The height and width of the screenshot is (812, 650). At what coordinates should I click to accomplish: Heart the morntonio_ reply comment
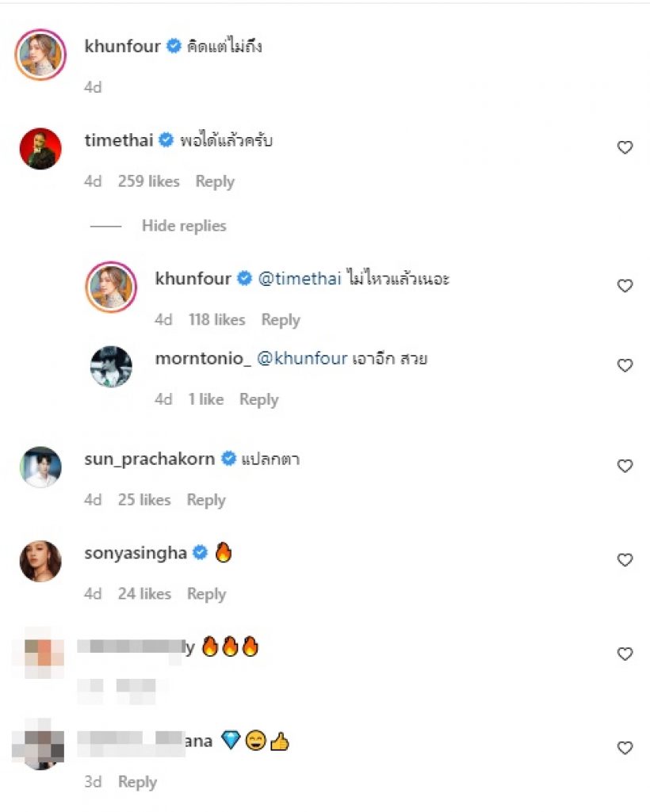pyautogui.click(x=625, y=365)
